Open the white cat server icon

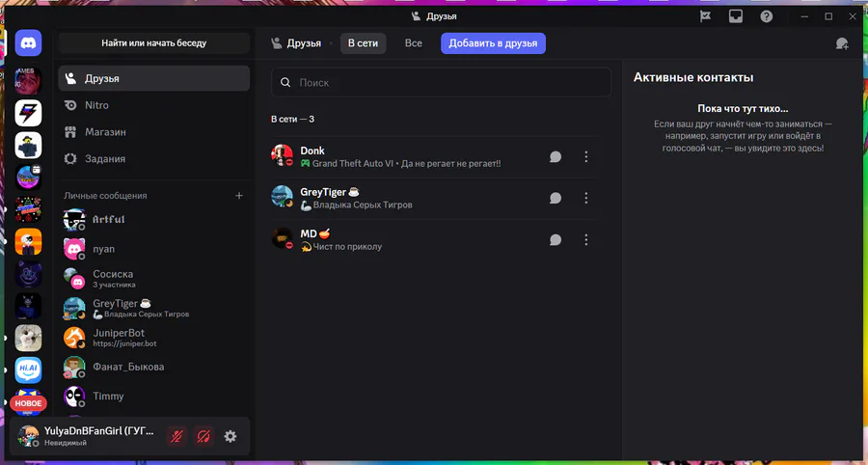tap(28, 339)
